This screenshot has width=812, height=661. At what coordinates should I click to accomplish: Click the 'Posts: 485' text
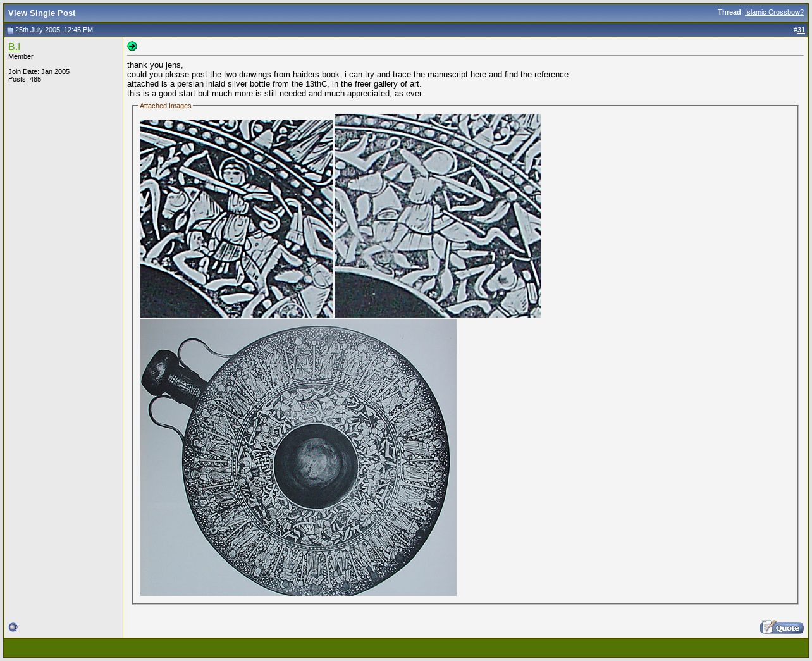coord(25,79)
